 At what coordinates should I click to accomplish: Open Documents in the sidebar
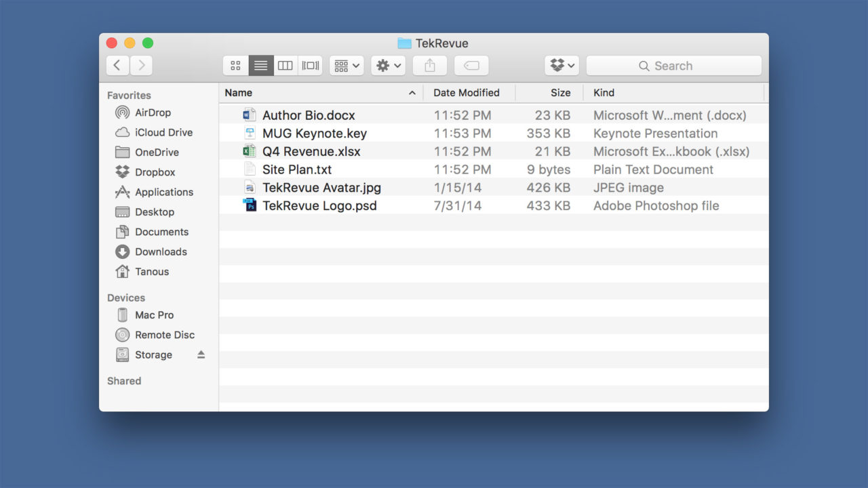click(161, 232)
